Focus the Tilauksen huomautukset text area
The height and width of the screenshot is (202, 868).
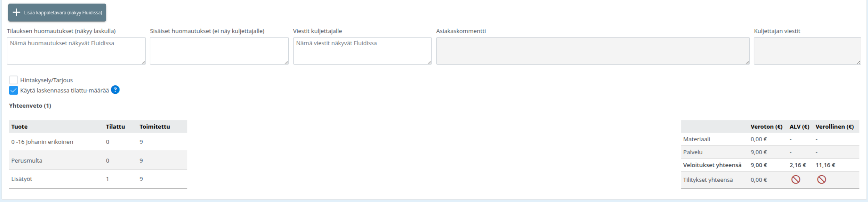76,51
